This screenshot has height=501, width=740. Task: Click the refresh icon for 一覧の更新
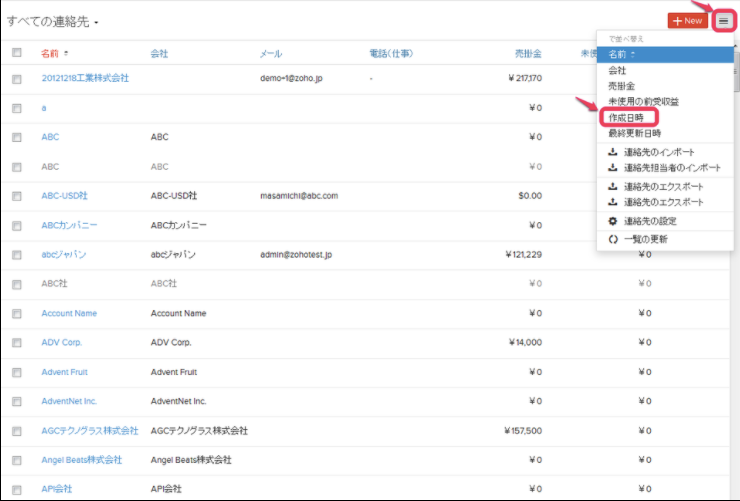click(x=613, y=239)
